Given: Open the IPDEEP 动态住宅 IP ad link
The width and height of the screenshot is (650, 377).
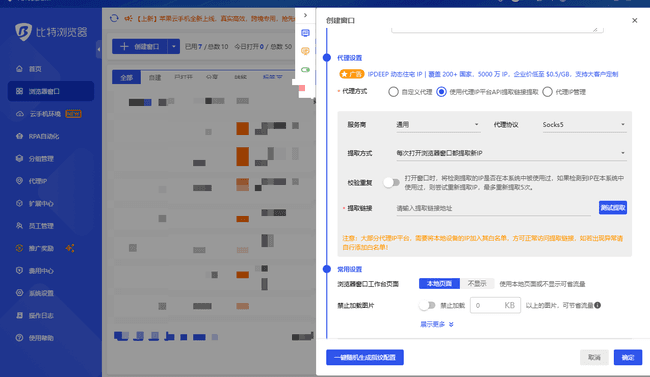Looking at the screenshot, I should pos(492,74).
